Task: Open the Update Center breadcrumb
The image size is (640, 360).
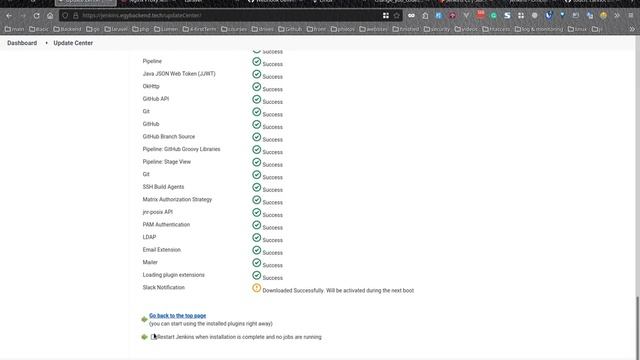Action: coord(73,43)
